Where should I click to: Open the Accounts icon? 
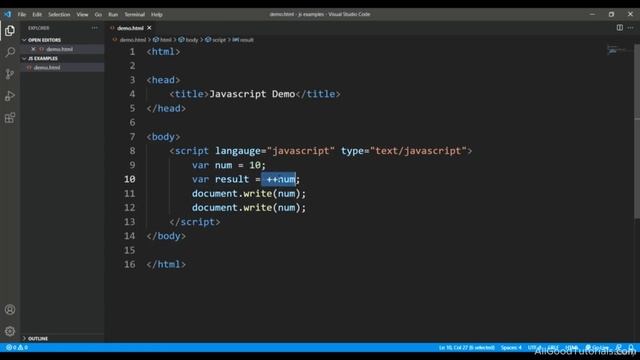pos(10,309)
